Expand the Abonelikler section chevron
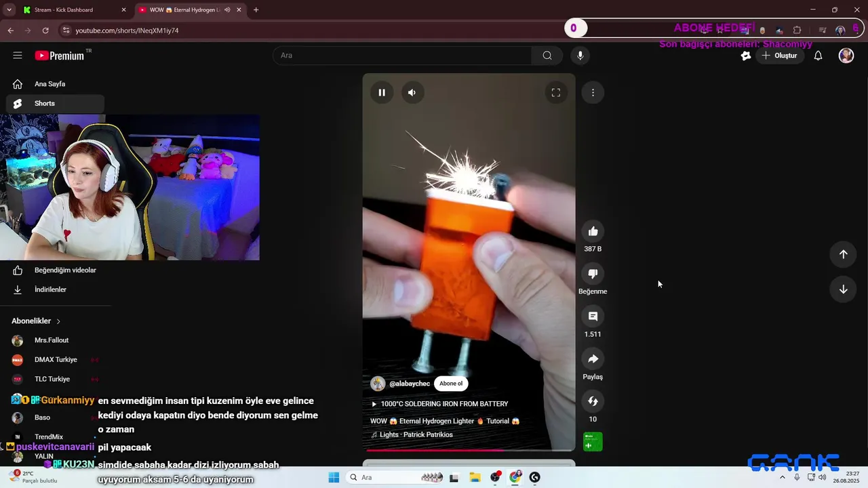The width and height of the screenshot is (868, 488). (x=58, y=321)
